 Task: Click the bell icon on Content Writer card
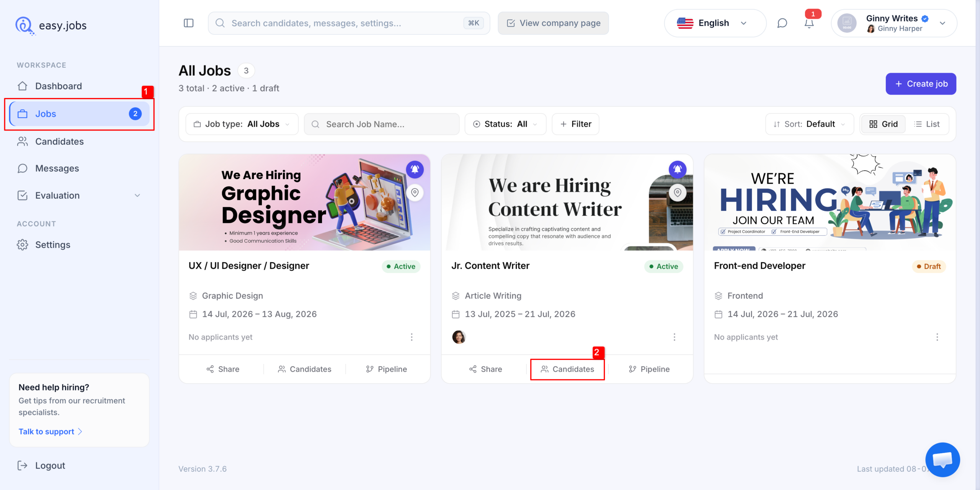(x=678, y=169)
